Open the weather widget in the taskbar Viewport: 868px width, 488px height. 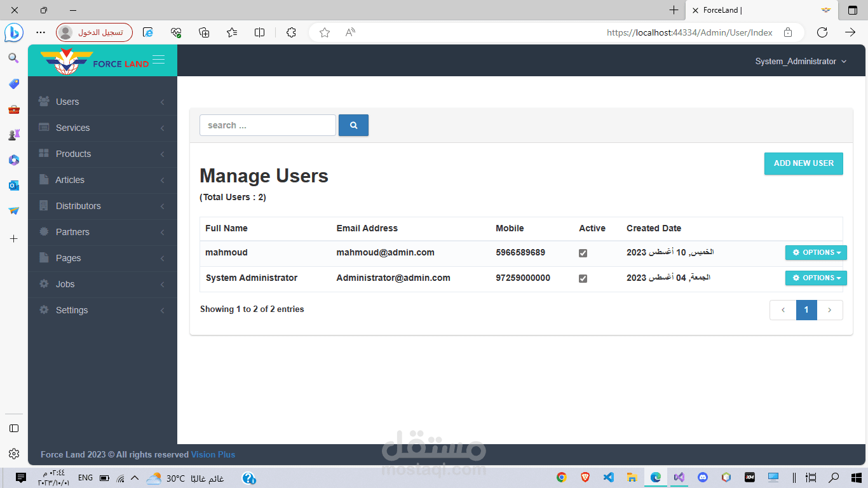pos(185,478)
